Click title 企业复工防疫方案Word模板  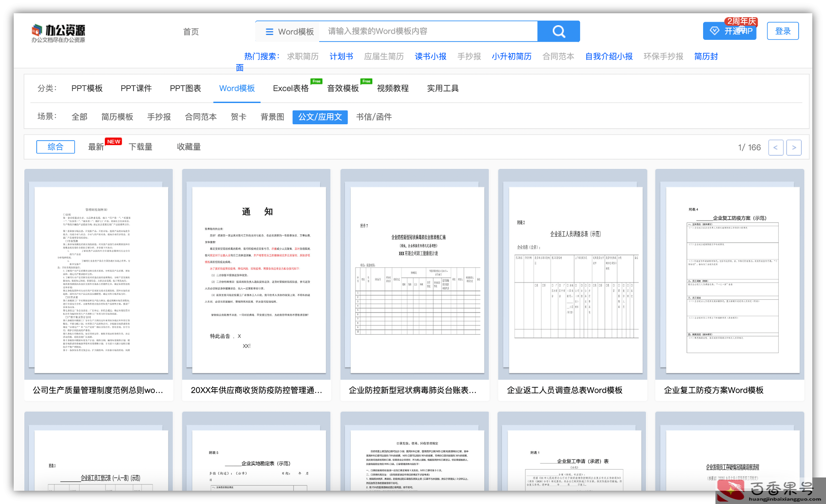(714, 390)
